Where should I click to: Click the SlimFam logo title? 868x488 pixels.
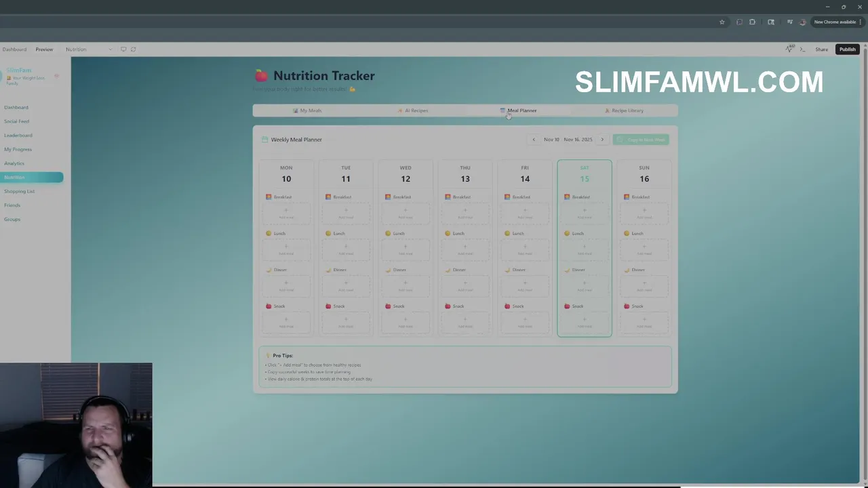click(x=19, y=70)
